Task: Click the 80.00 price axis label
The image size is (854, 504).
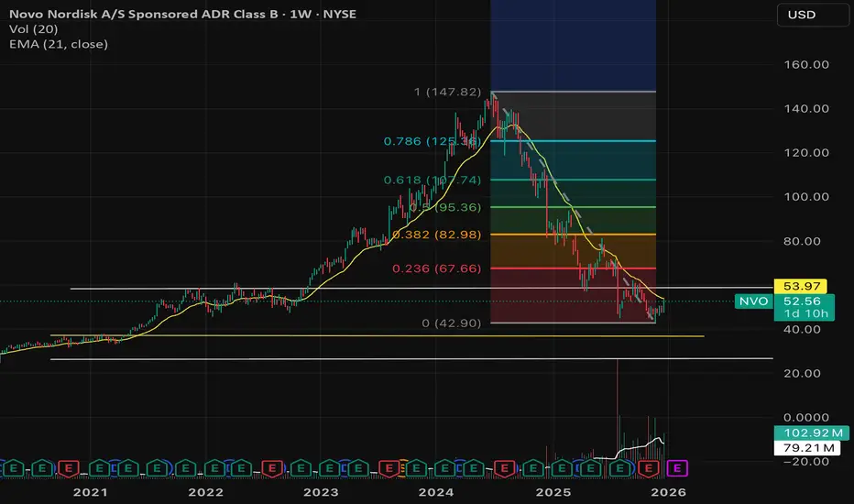Action: tap(802, 241)
